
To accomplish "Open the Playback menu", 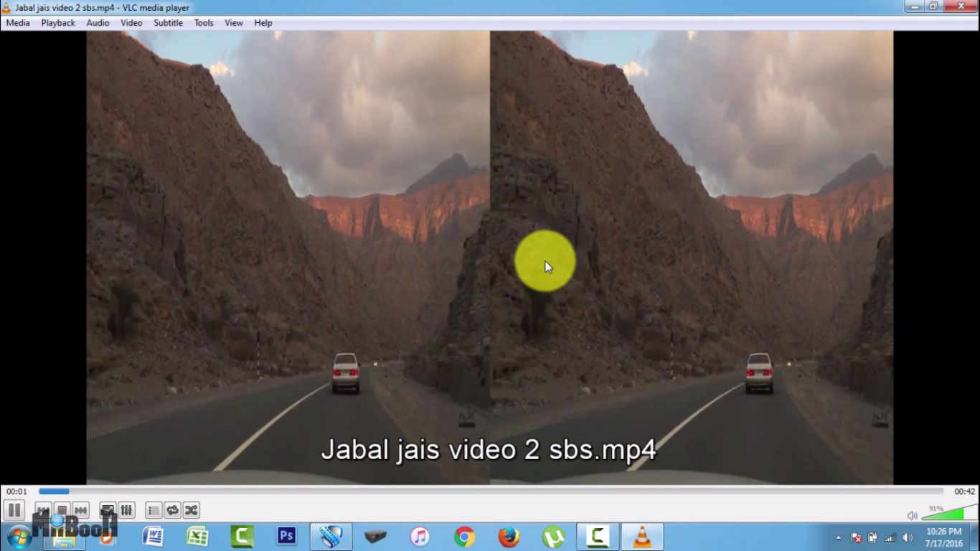I will (x=57, y=22).
